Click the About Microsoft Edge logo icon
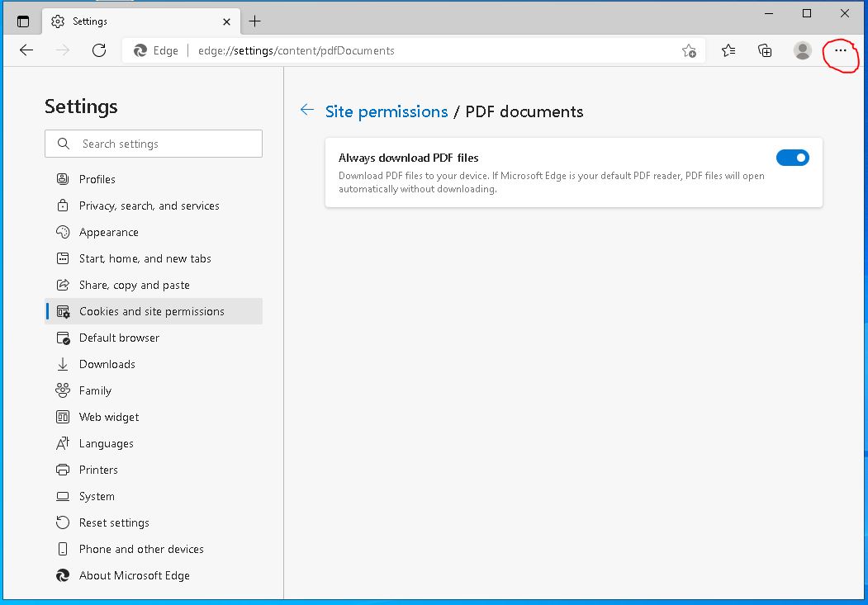Image resolution: width=868 pixels, height=605 pixels. [63, 575]
